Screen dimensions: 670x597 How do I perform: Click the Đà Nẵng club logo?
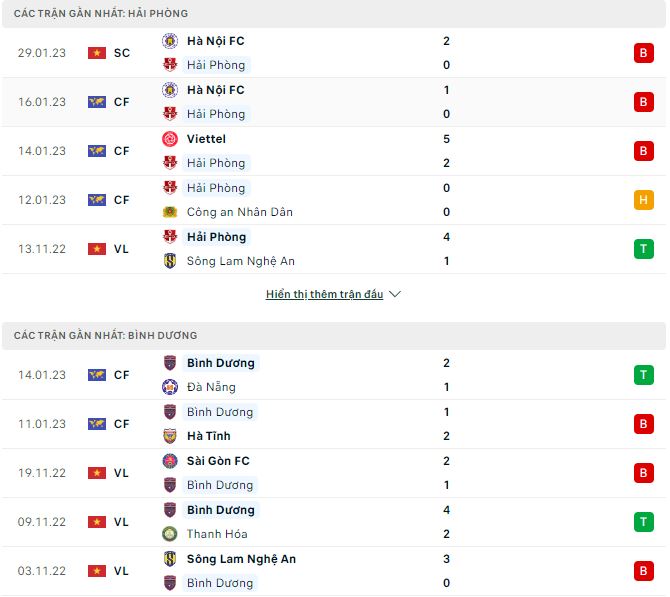(x=170, y=387)
